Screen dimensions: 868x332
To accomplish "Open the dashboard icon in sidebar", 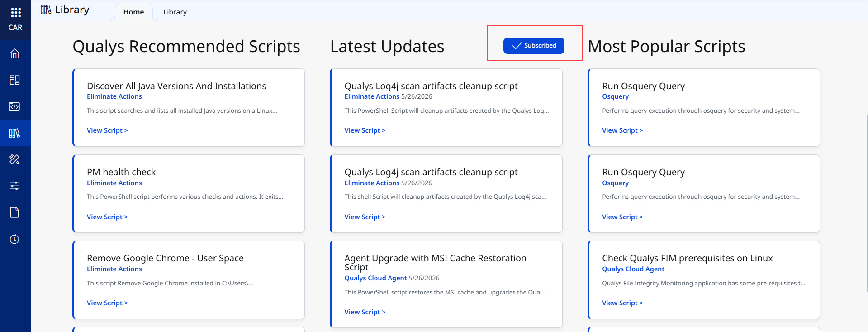I will click(x=14, y=80).
